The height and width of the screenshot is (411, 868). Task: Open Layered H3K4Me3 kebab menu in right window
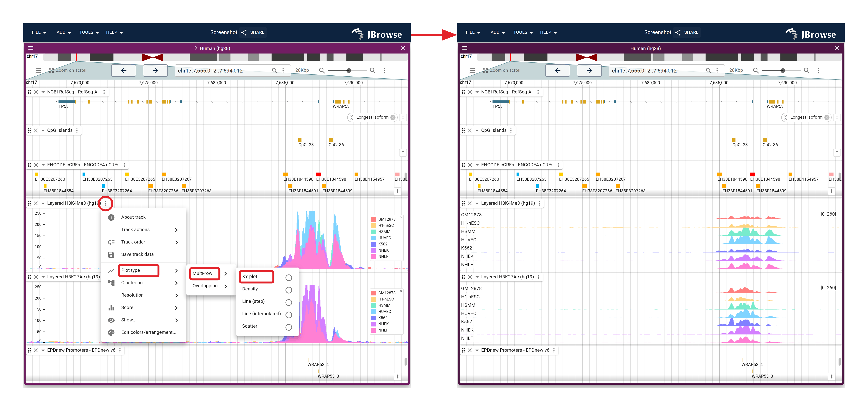(x=539, y=203)
